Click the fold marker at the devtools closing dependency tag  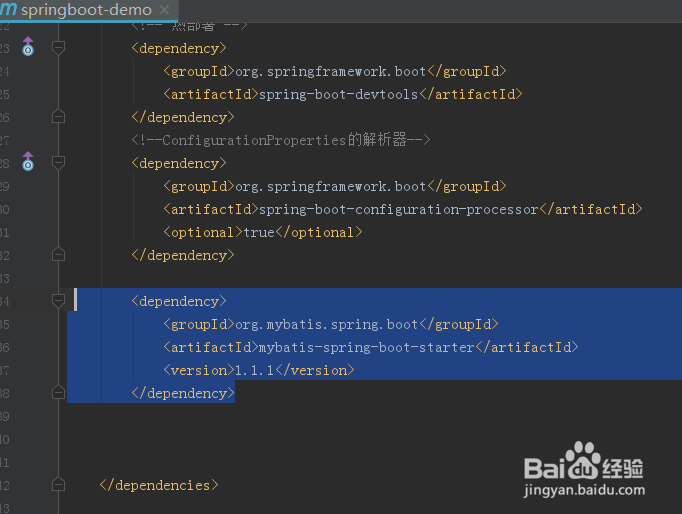tap(58, 117)
